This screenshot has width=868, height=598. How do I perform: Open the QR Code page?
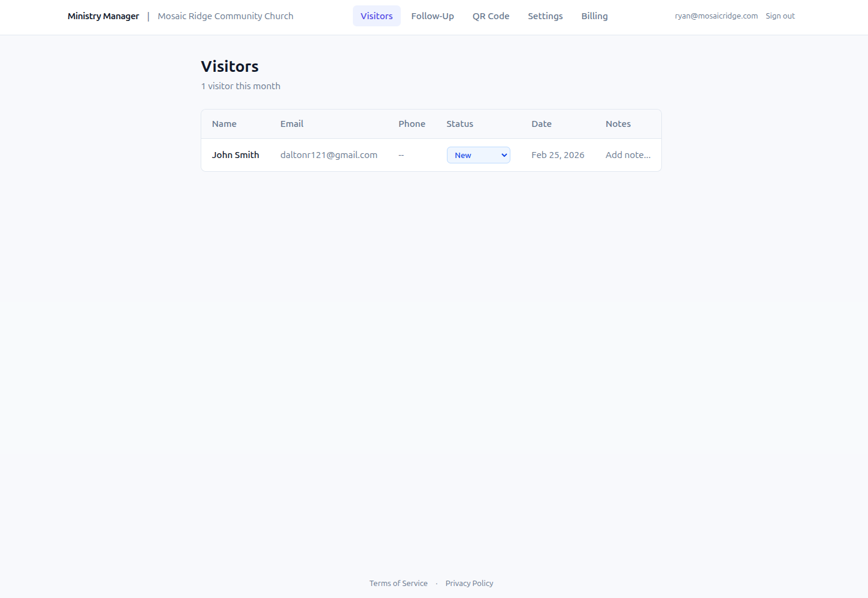click(x=491, y=16)
